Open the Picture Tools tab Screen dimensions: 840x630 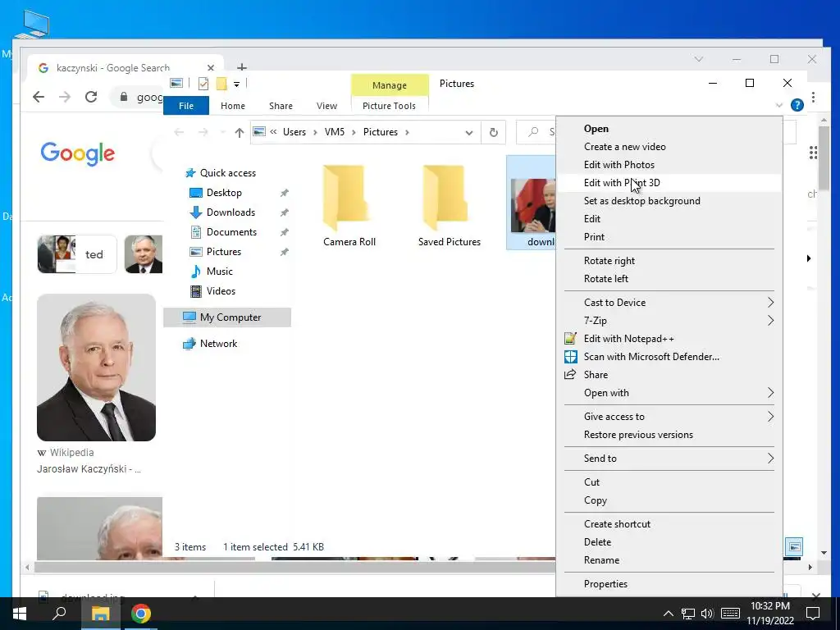pyautogui.click(x=389, y=106)
